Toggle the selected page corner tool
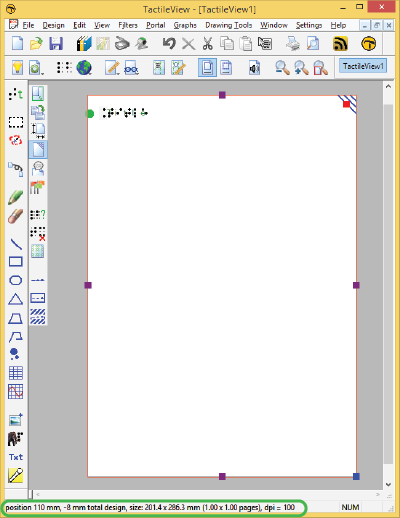The height and width of the screenshot is (518, 400). tap(38, 149)
